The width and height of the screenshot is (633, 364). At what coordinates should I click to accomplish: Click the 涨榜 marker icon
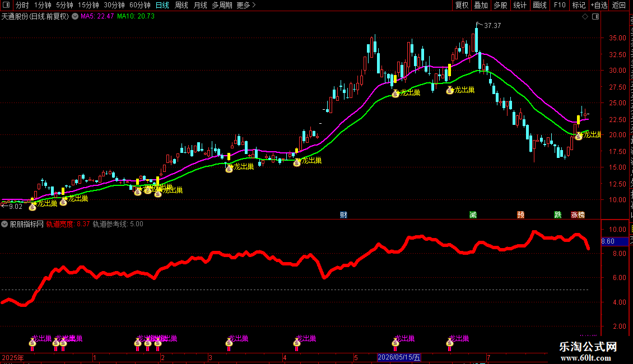click(x=578, y=214)
